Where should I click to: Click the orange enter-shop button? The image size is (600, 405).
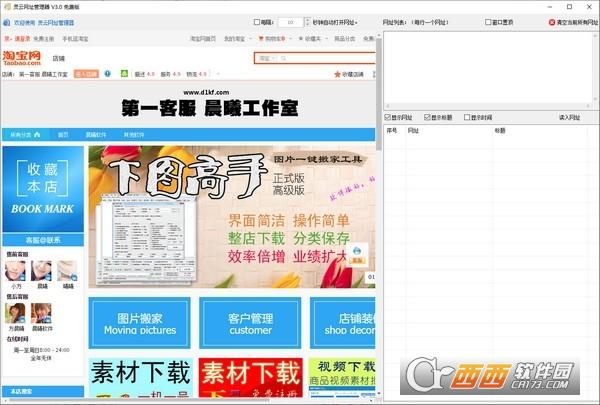[x=86, y=74]
